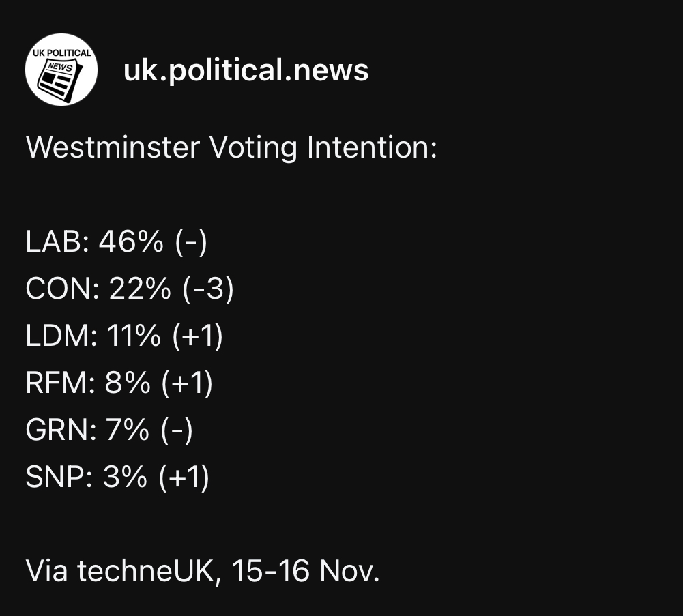The width and height of the screenshot is (683, 616).
Task: Click the (-3) change for CON
Action: pyautogui.click(x=208, y=290)
